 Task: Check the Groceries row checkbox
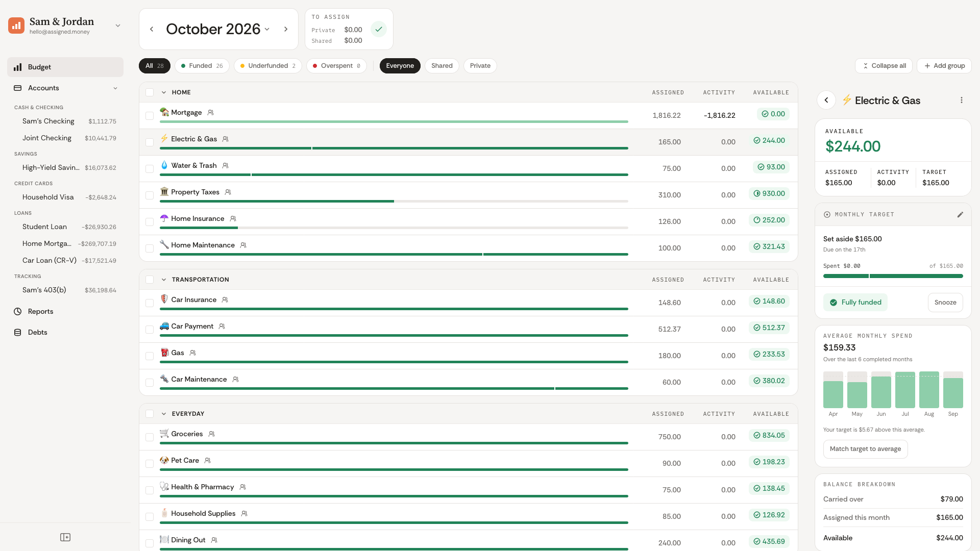150,437
